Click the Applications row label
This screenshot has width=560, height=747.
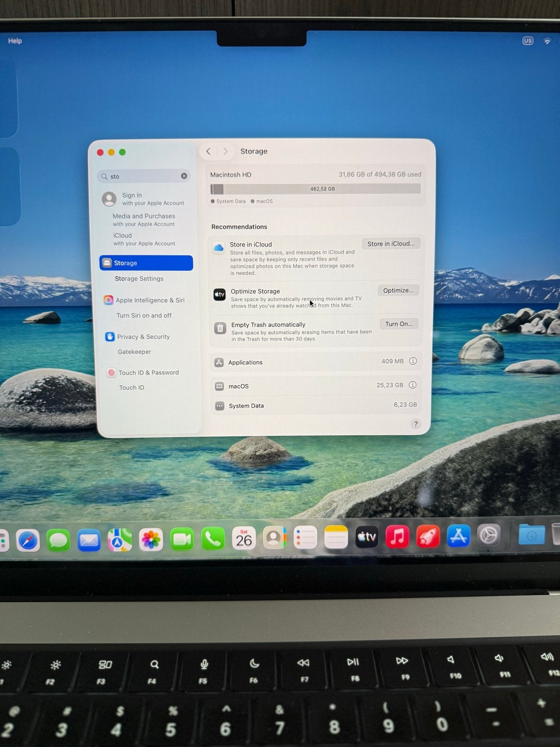tap(245, 362)
